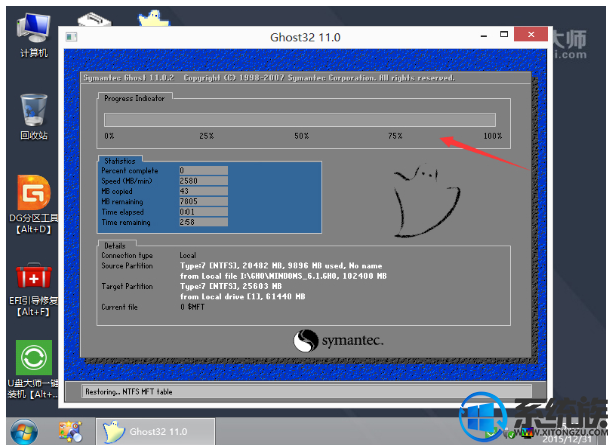Open the 计算机 desktop icon
Image resolution: width=608 pixels, height=445 pixels.
[34, 36]
